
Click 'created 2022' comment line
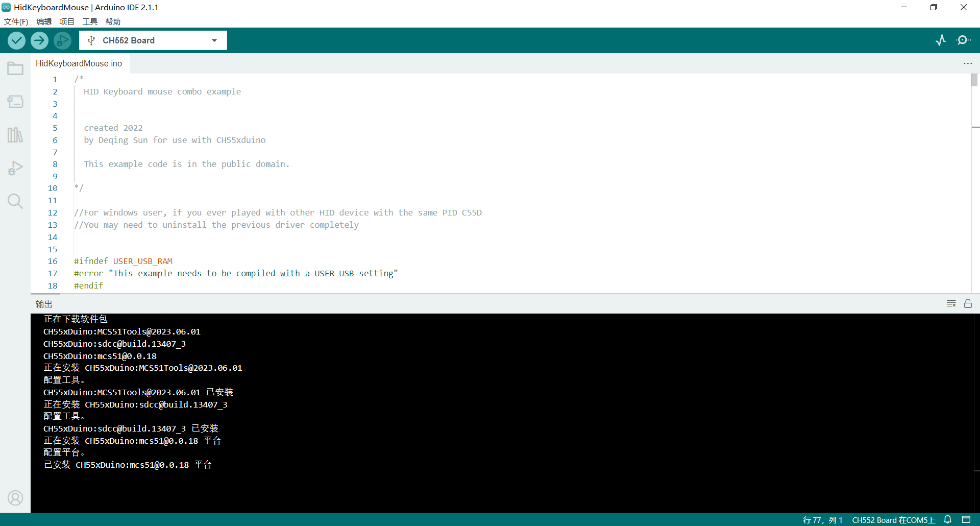click(113, 128)
